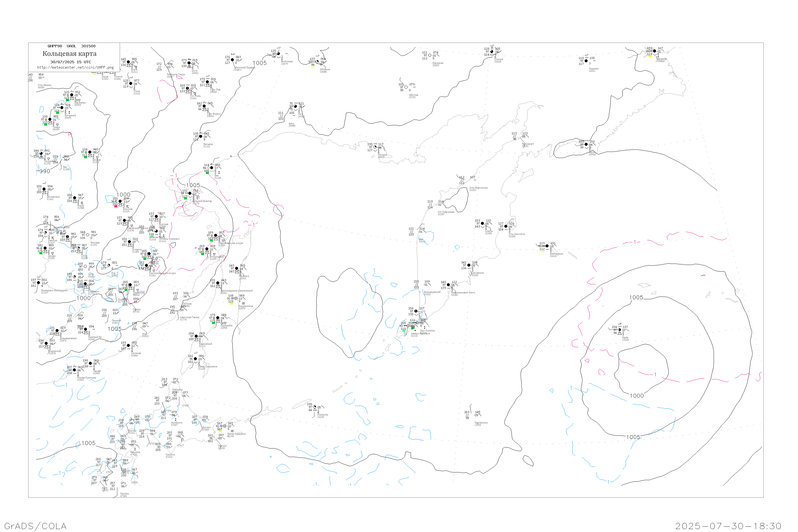Screen dimensions: 798x532
Task: Click the partly filled Магдагачи station circle
Action: [x=41, y=153]
